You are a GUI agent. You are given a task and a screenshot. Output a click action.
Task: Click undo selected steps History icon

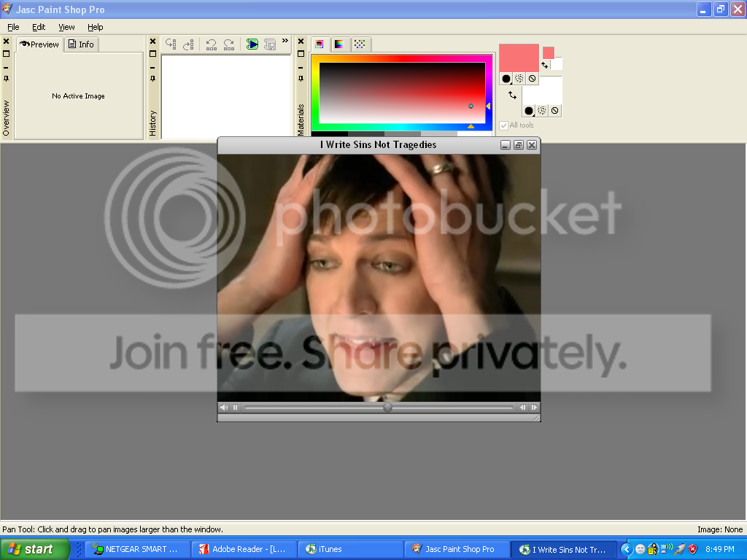click(x=212, y=44)
